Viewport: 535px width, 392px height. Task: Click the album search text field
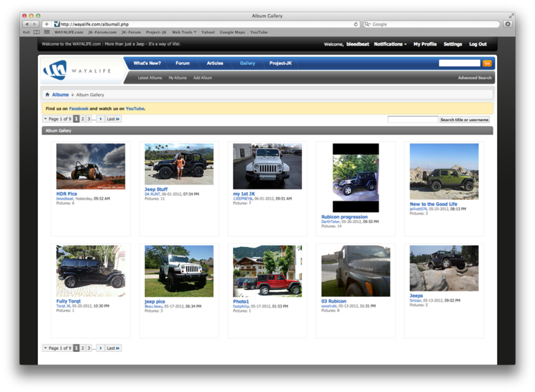pyautogui.click(x=413, y=120)
